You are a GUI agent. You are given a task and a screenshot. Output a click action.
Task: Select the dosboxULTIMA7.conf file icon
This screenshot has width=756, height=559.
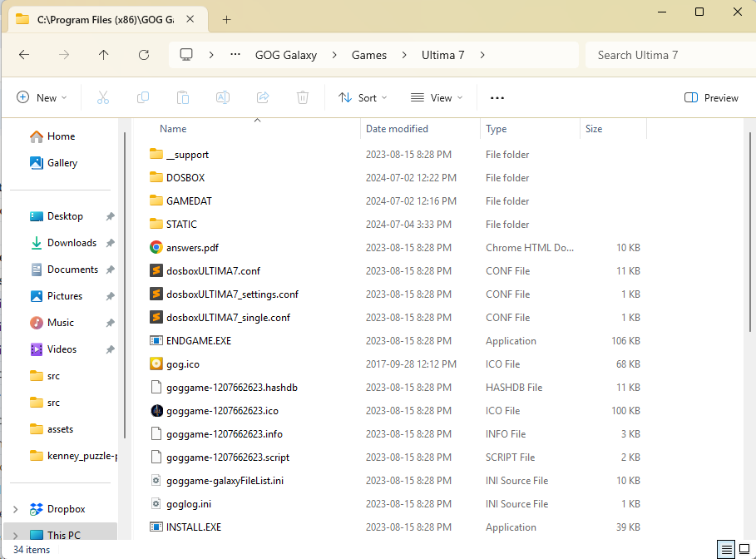[156, 270]
